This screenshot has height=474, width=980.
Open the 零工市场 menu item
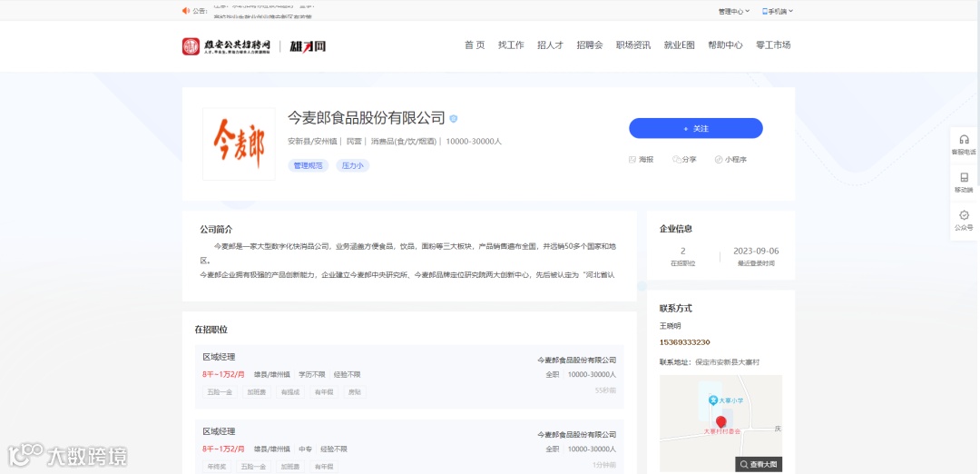[x=773, y=45]
